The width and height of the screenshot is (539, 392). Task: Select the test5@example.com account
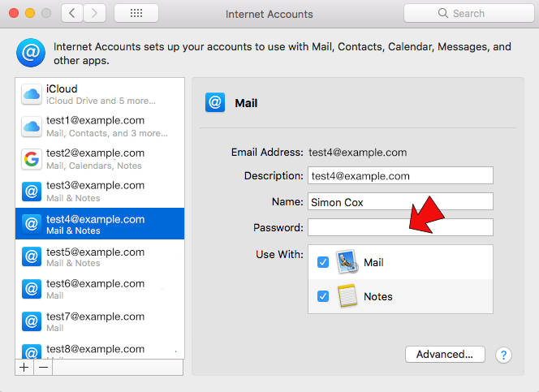click(100, 256)
